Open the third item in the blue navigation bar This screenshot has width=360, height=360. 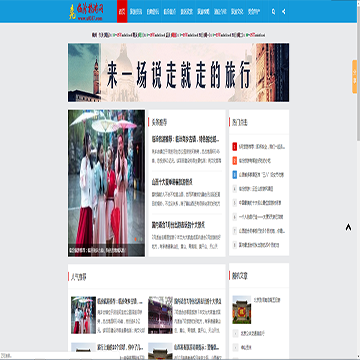[x=153, y=12]
